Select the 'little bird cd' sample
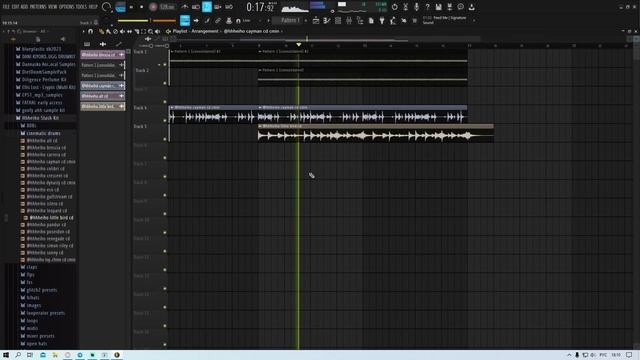The height and width of the screenshot is (360, 640). 49,218
